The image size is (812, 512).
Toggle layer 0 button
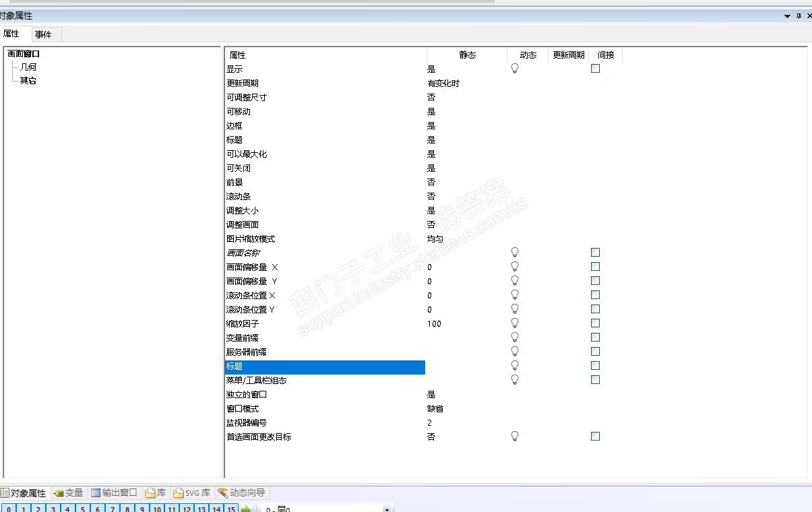pos(7,509)
